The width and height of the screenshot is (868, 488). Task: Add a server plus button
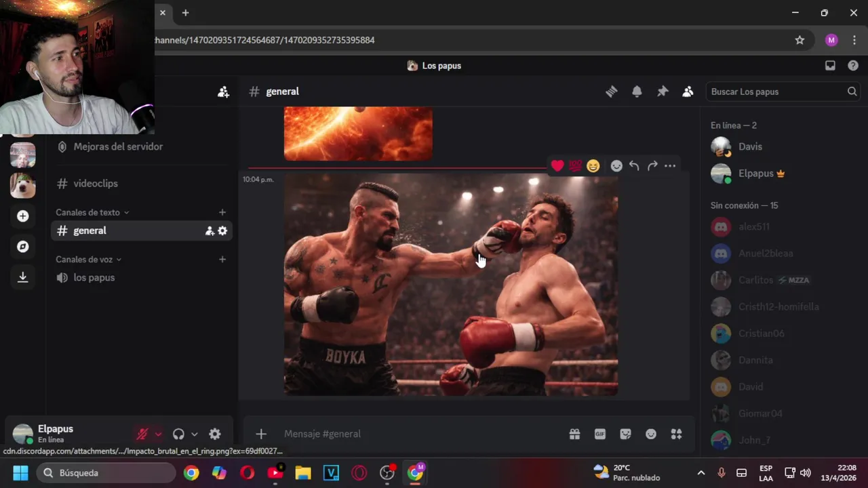[22, 216]
